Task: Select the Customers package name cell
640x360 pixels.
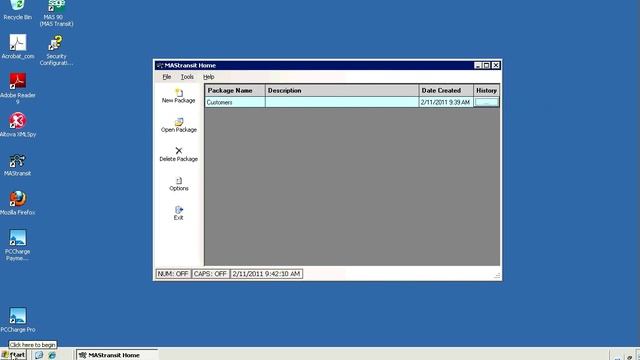Action: point(235,102)
